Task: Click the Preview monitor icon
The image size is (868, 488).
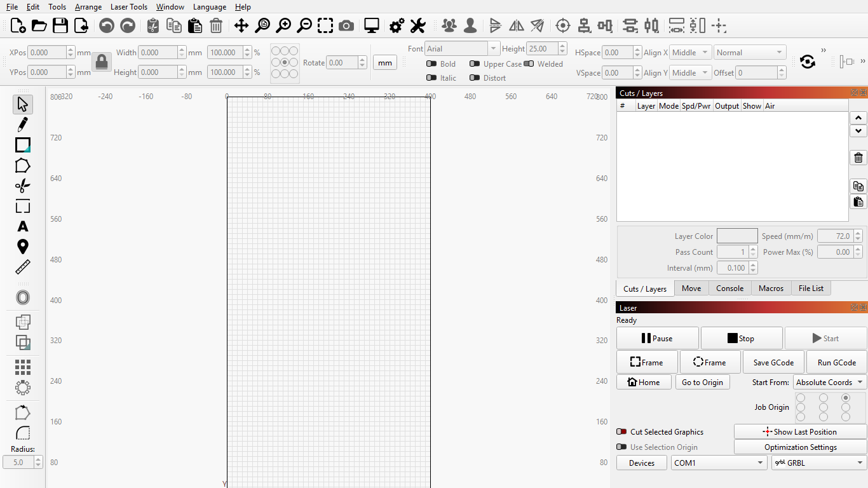Action: click(372, 26)
